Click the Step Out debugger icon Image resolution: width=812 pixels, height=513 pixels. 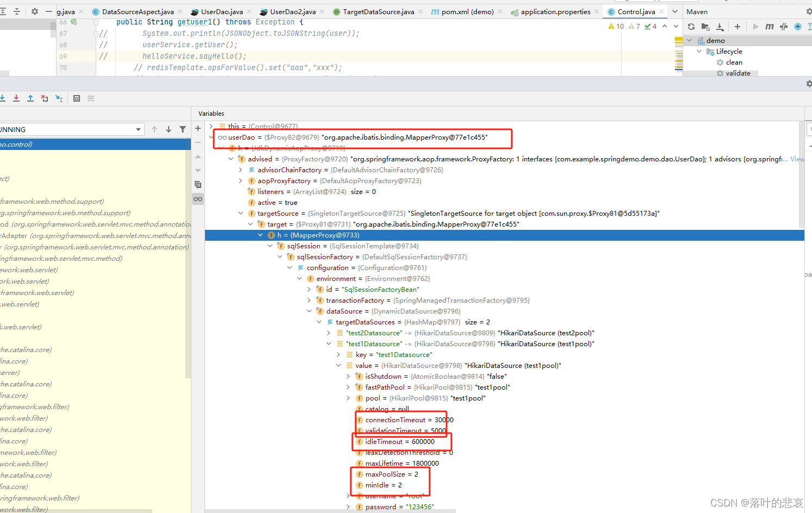(30, 98)
